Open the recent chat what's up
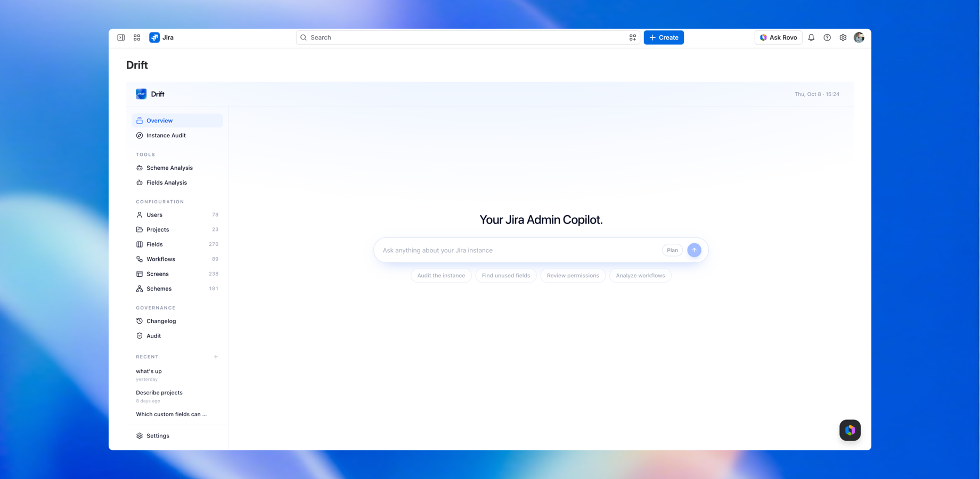980x479 pixels. [x=177, y=375]
